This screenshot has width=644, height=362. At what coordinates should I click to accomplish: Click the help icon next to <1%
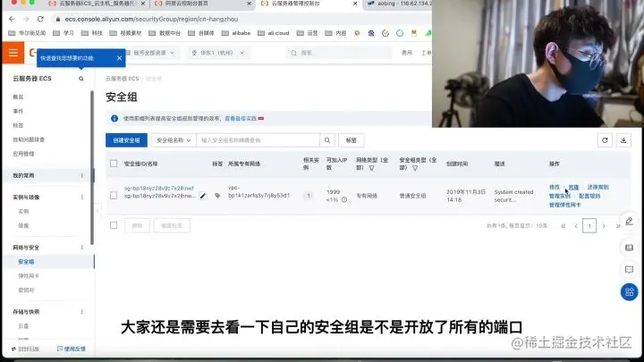(x=344, y=200)
